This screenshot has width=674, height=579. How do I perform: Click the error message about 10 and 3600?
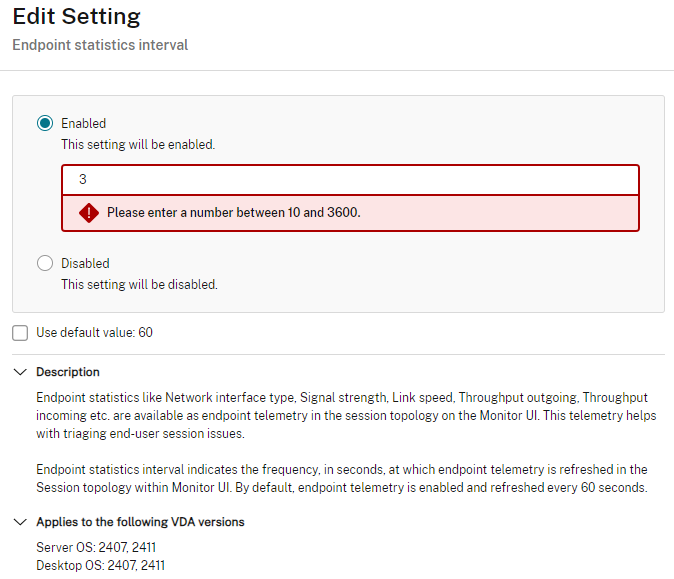coord(234,212)
